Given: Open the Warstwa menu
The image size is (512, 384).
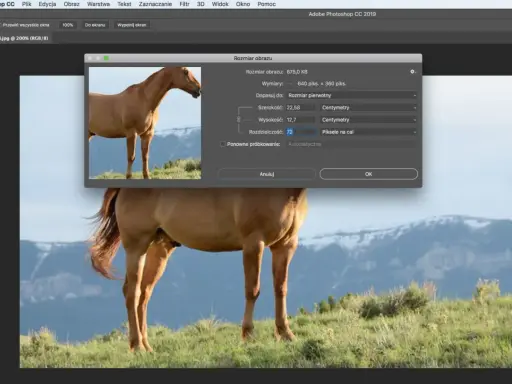Looking at the screenshot, I should tap(98, 4).
